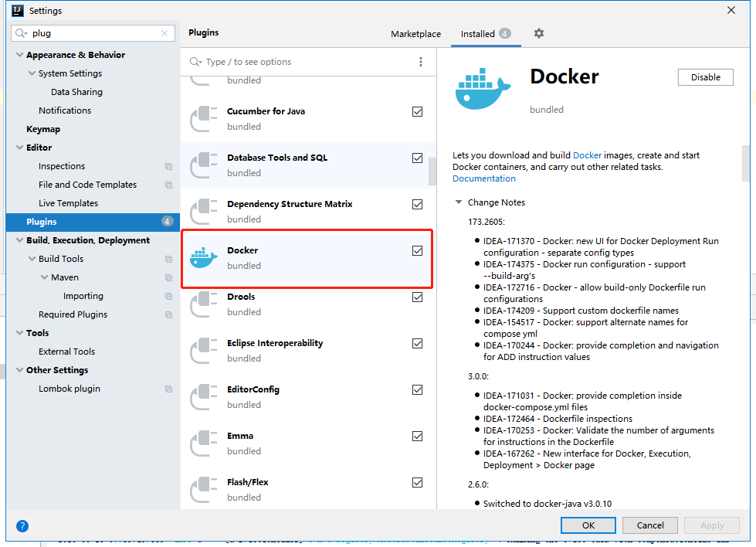This screenshot has height=547, width=756.
Task: Click the plugin details scrollbar thumb
Action: (x=745, y=163)
